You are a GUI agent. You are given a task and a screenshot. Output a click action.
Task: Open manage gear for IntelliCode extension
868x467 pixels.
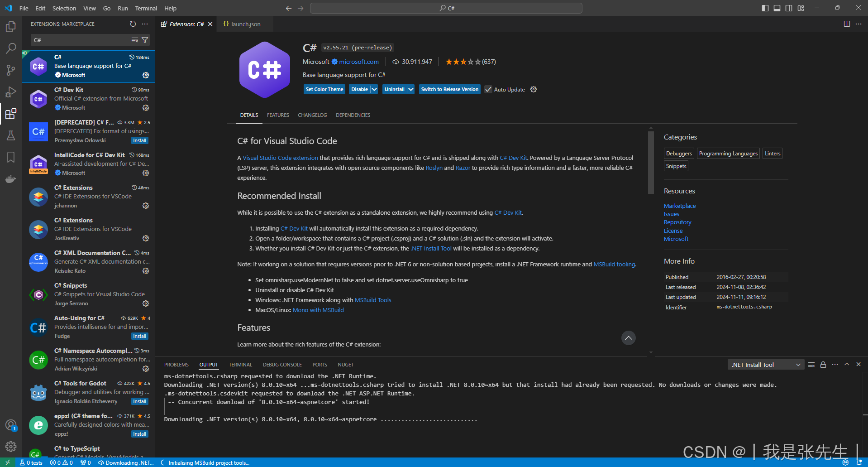[146, 173]
